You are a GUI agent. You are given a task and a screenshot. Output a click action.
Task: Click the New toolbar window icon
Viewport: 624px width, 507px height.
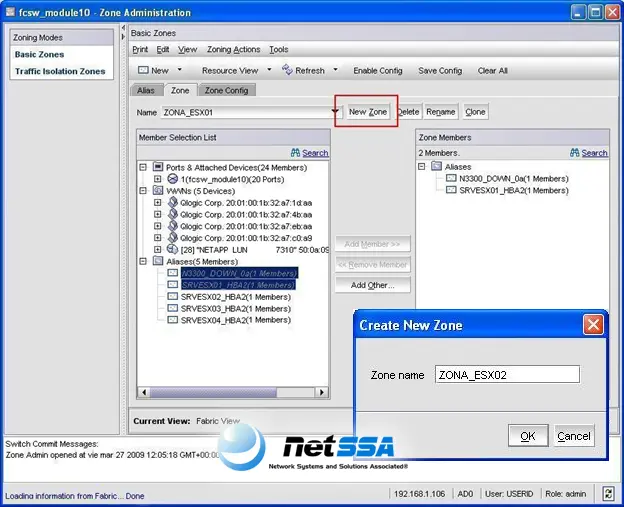(x=143, y=70)
